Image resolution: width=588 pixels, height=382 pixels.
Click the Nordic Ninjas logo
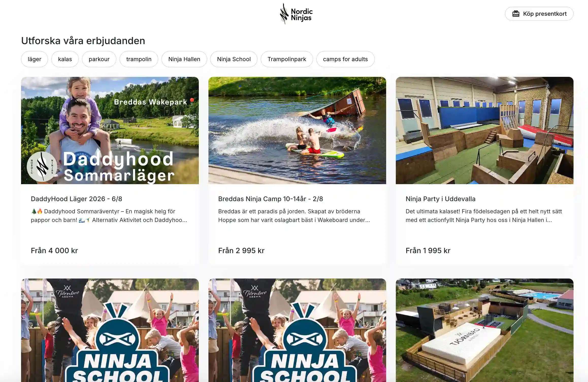tap(296, 14)
